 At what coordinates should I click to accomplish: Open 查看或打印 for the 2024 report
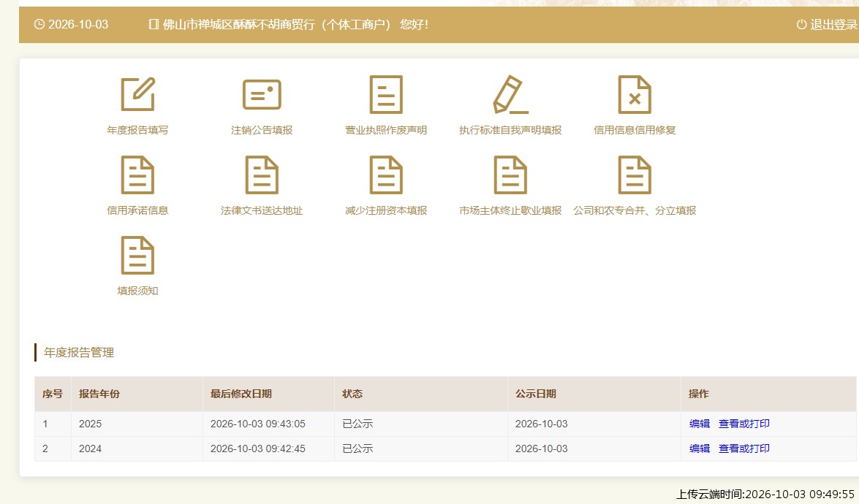pyautogui.click(x=744, y=448)
